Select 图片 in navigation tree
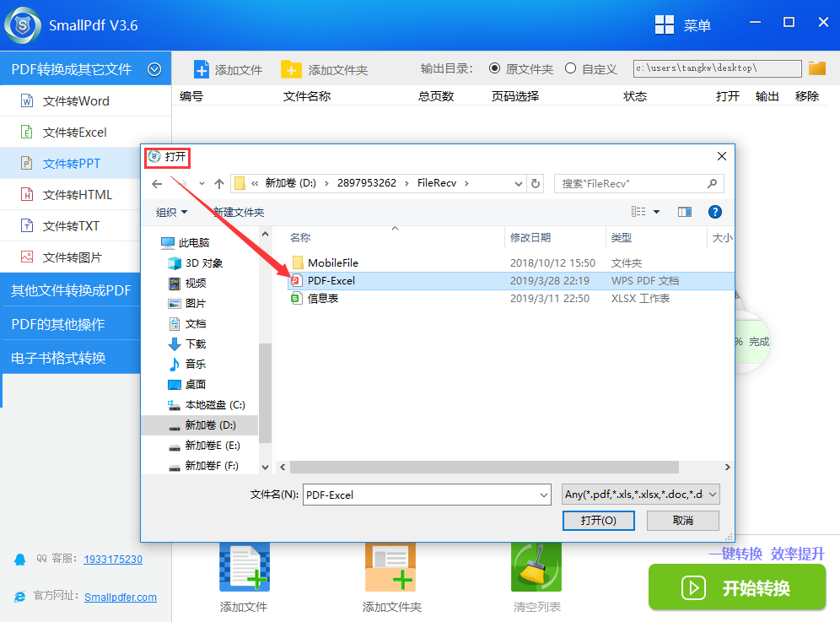 (187, 304)
